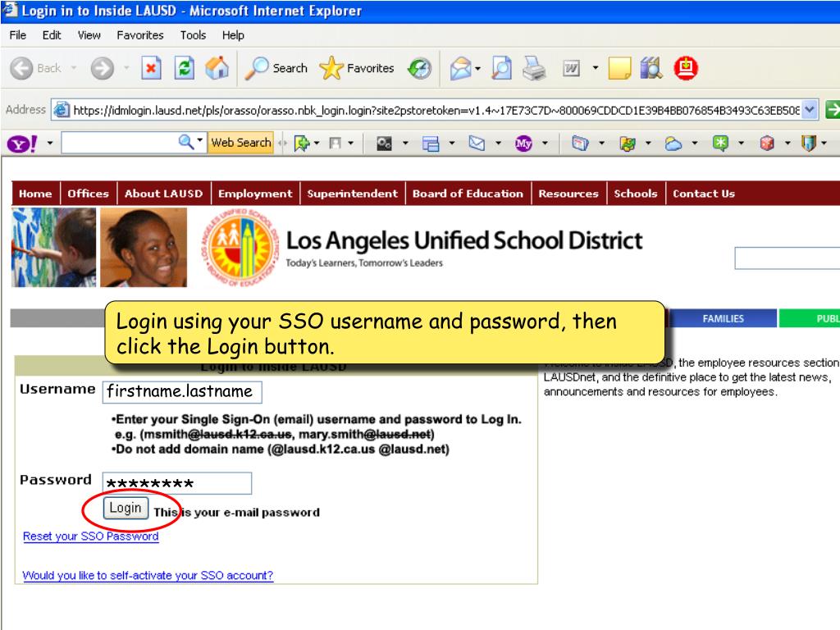
Task: Open the Tools menu
Action: [193, 35]
